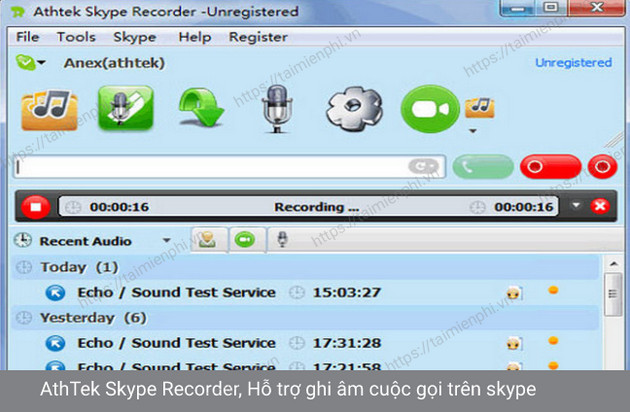Click the contact avatar icon on the 17:31:28 row
Viewport: 630px width, 412px height.
[514, 343]
